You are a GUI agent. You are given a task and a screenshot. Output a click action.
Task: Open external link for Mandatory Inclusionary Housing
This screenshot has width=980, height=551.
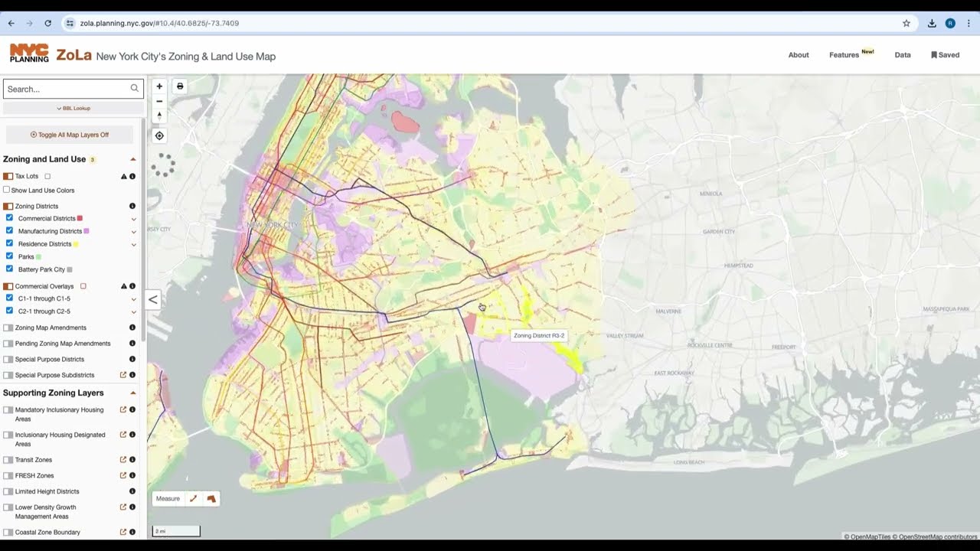123,409
